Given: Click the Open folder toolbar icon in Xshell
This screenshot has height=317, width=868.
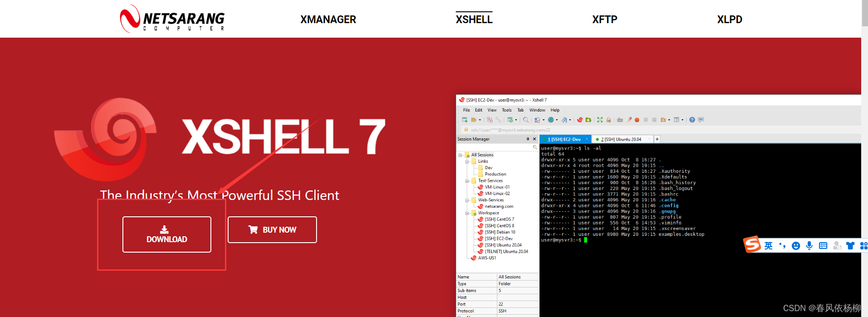Looking at the screenshot, I should tap(473, 120).
